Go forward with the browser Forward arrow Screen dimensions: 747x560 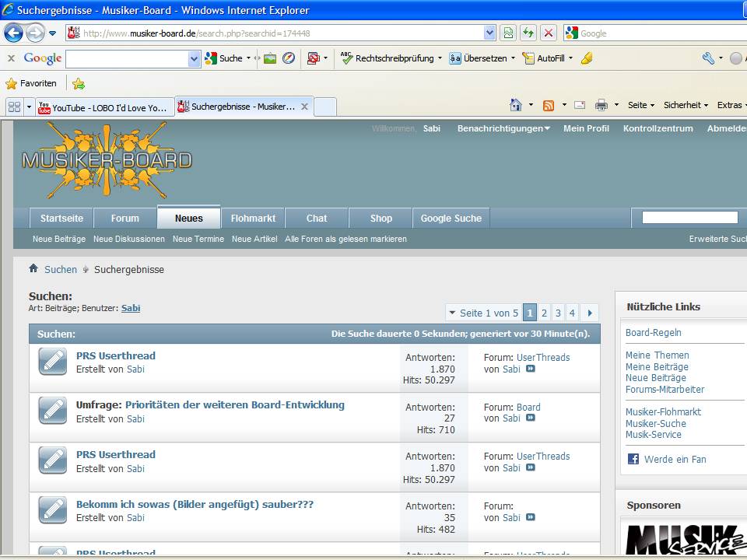click(35, 33)
